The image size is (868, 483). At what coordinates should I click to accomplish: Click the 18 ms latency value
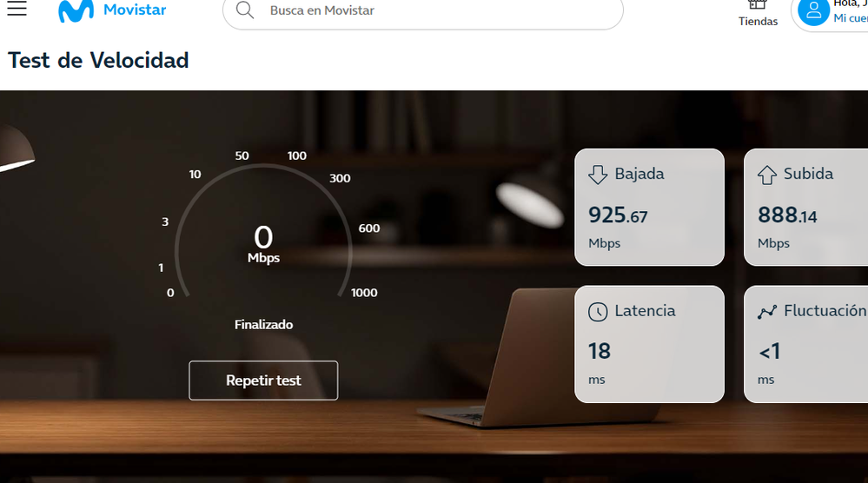pos(599,351)
